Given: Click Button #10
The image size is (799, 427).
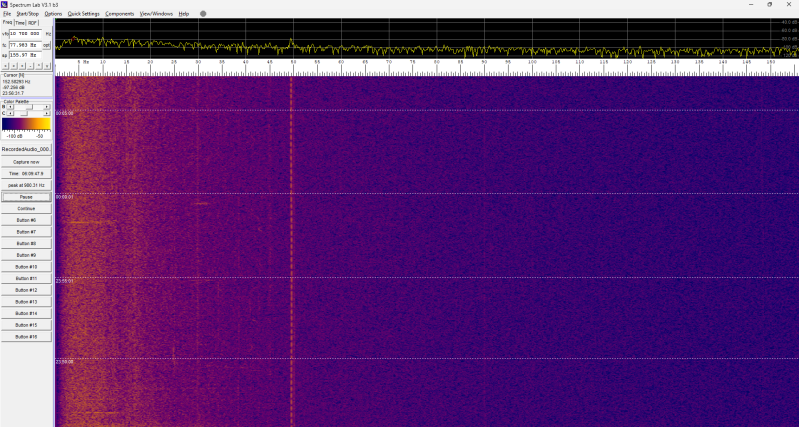Looking at the screenshot, I should click(26, 267).
